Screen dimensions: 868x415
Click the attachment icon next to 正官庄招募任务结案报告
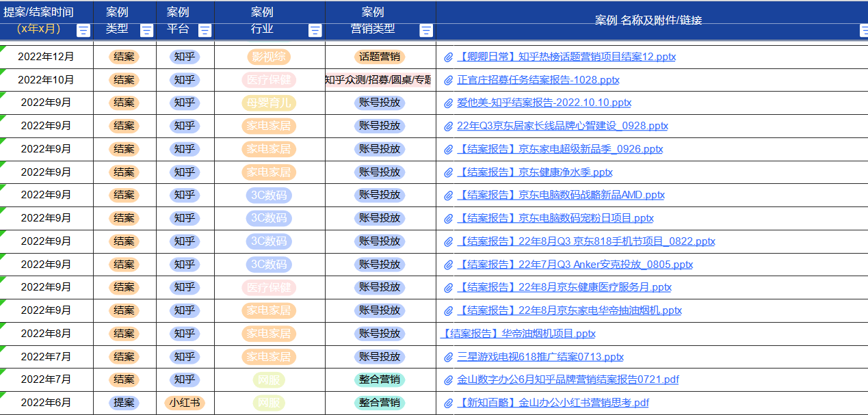coord(447,80)
